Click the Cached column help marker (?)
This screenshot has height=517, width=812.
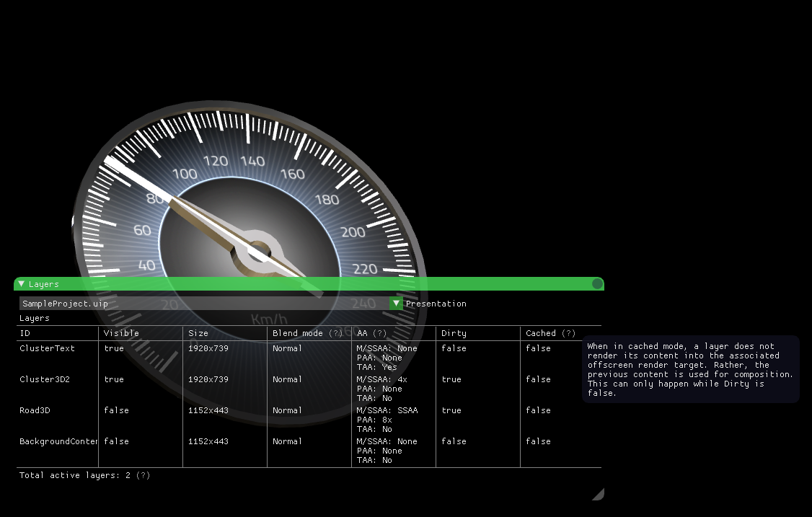tap(569, 333)
